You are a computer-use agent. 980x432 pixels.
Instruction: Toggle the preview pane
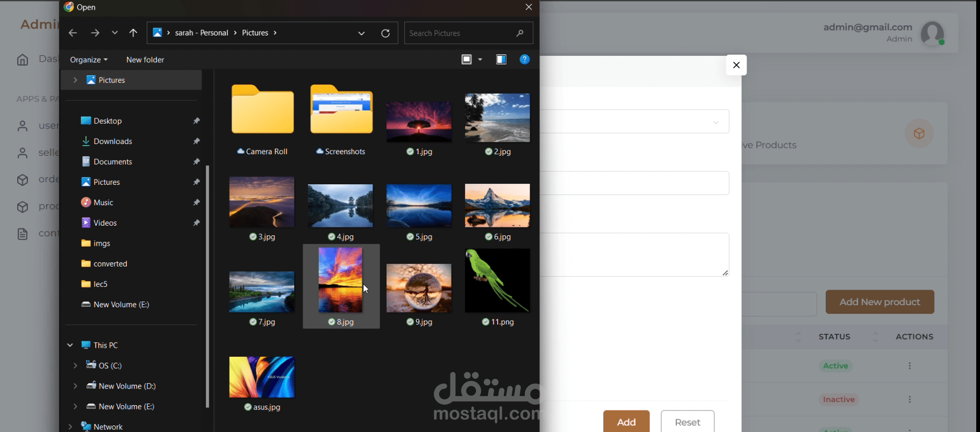(501, 60)
